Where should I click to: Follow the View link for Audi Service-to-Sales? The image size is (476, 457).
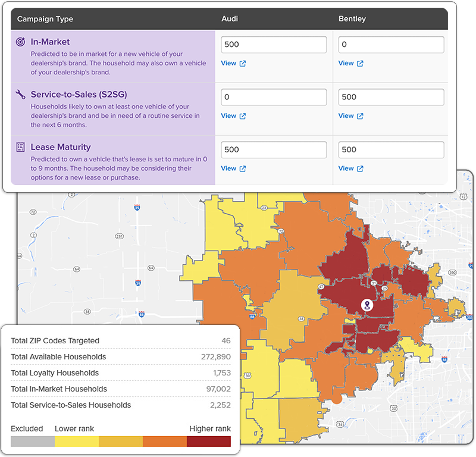228,115
